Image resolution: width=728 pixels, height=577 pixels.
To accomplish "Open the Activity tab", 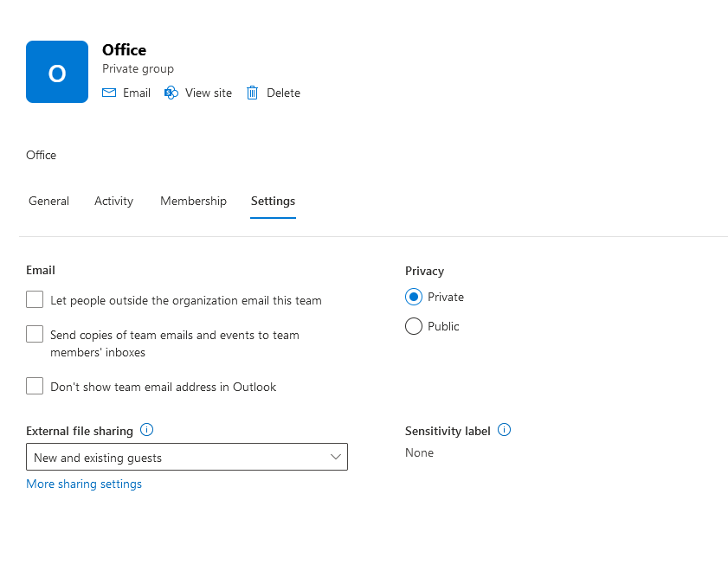I will (x=113, y=201).
